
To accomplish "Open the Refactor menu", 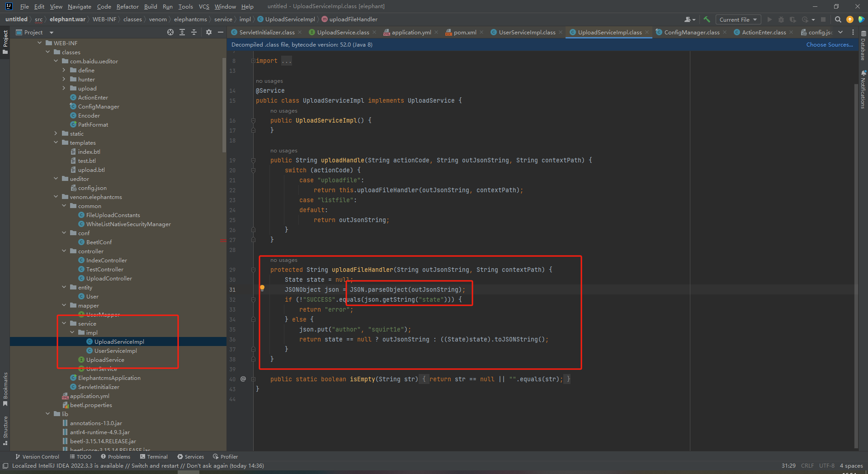I will [x=127, y=6].
